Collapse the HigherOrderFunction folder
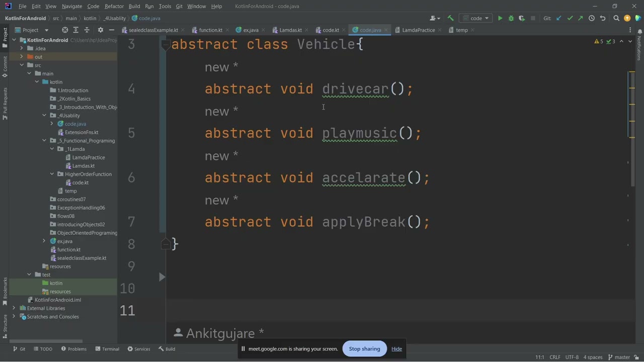Image resolution: width=644 pixels, height=362 pixels. click(52, 174)
